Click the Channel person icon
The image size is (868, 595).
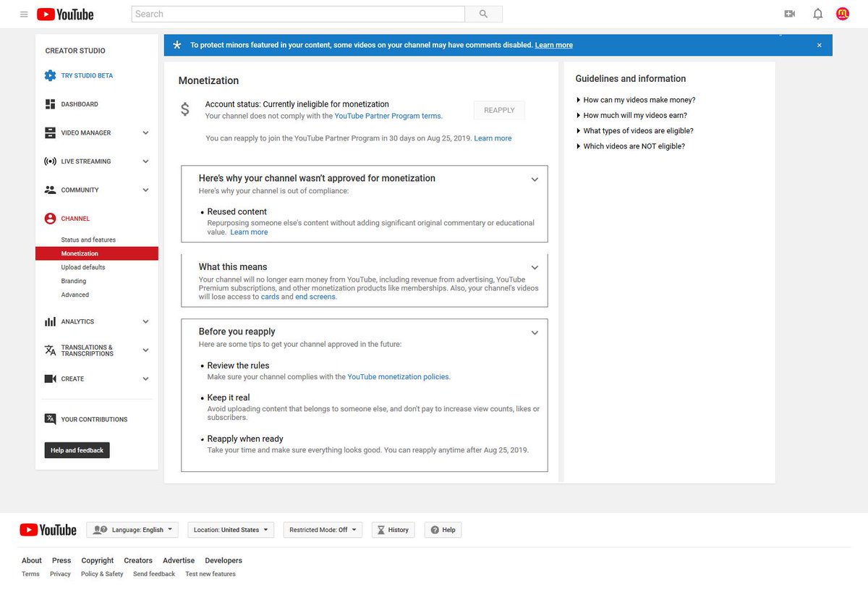(50, 219)
